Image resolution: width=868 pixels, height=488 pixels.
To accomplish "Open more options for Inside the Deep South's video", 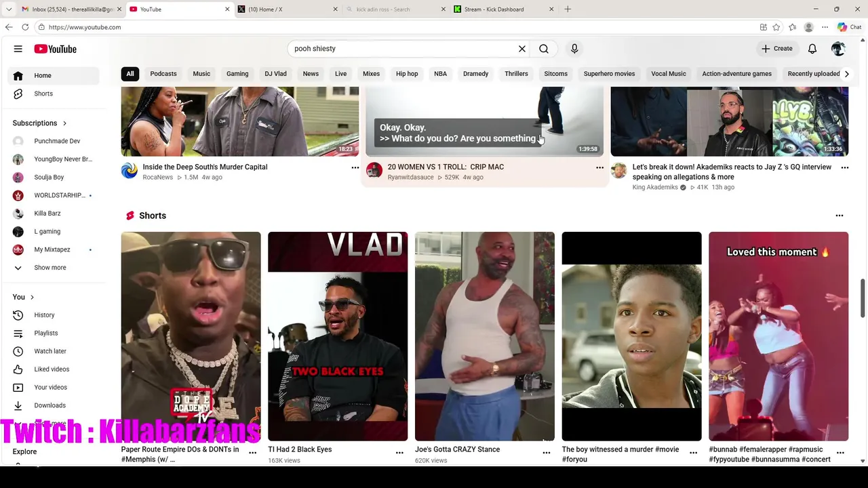I will point(355,167).
